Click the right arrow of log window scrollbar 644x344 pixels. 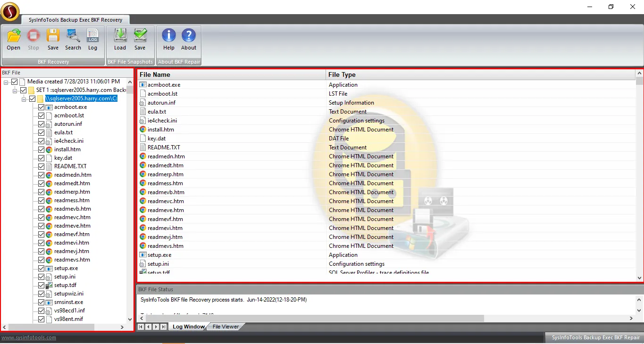(632, 319)
